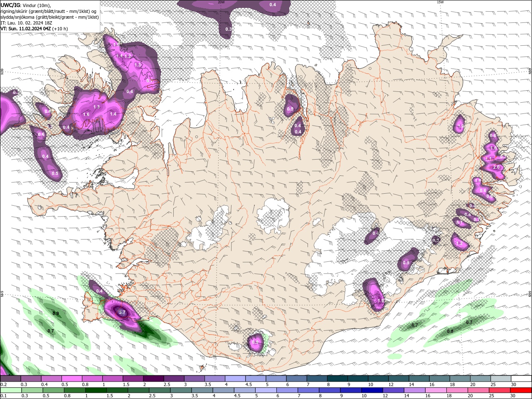Click the 0.9 rain value offshore southwest
Screen dimensions: 532x399
[56, 313]
